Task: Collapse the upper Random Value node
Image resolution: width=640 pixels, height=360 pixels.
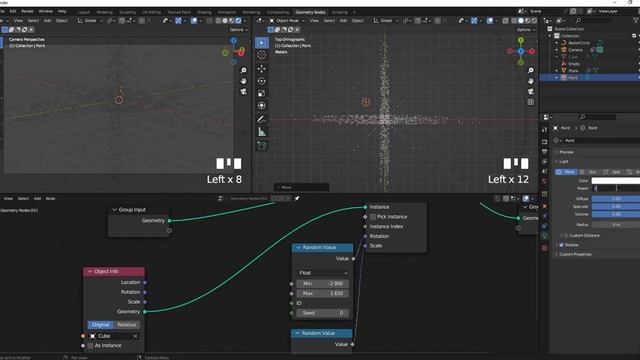Action: [298, 247]
